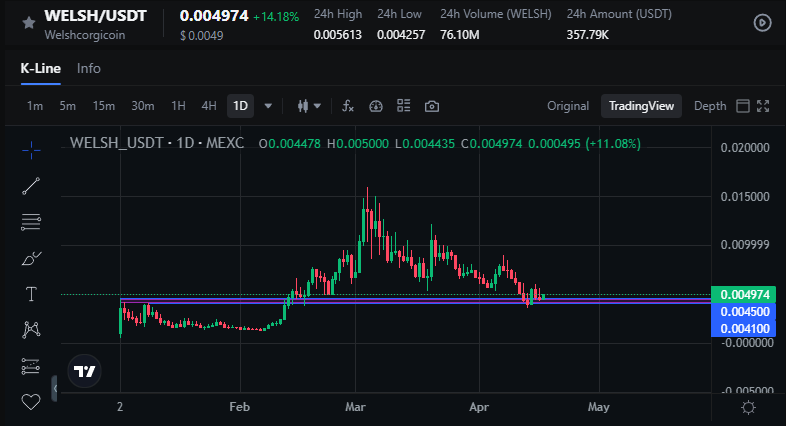Image resolution: width=786 pixels, height=426 pixels.
Task: Click the WELSH_USDT 1D MEXC chart legend
Action: click(157, 143)
